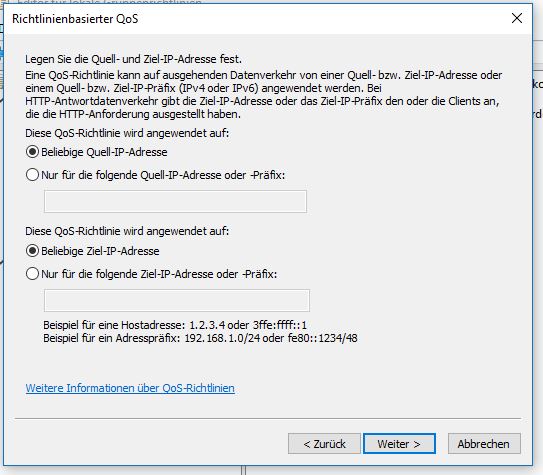This screenshot has height=475, width=543.
Task: Continue with the Weiter button
Action: click(399, 443)
